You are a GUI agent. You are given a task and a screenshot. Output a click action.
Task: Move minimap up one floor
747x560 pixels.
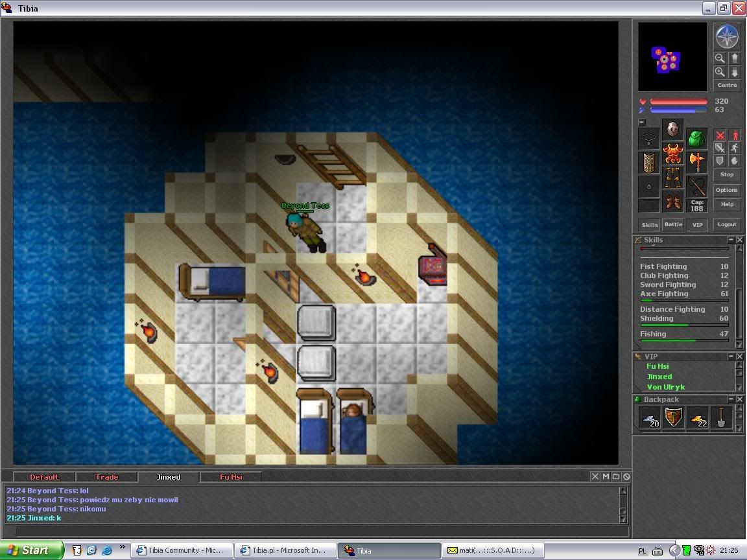(735, 58)
